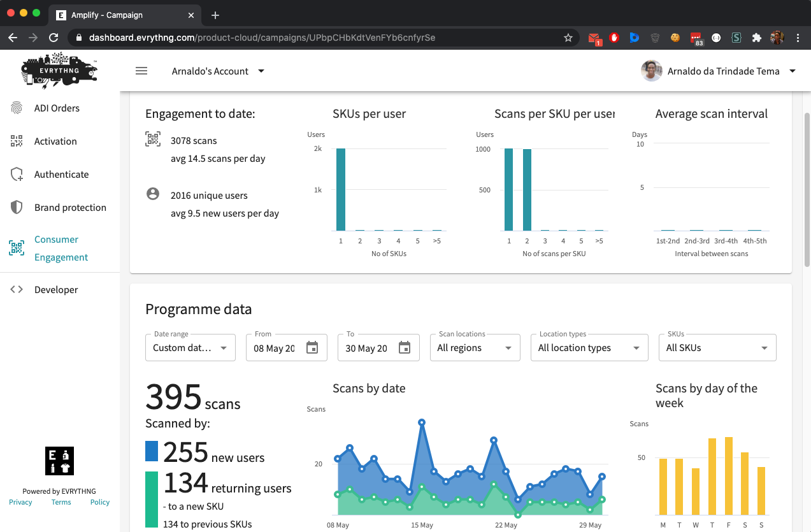Click the Friday bar in day-of-week chart

click(729, 476)
